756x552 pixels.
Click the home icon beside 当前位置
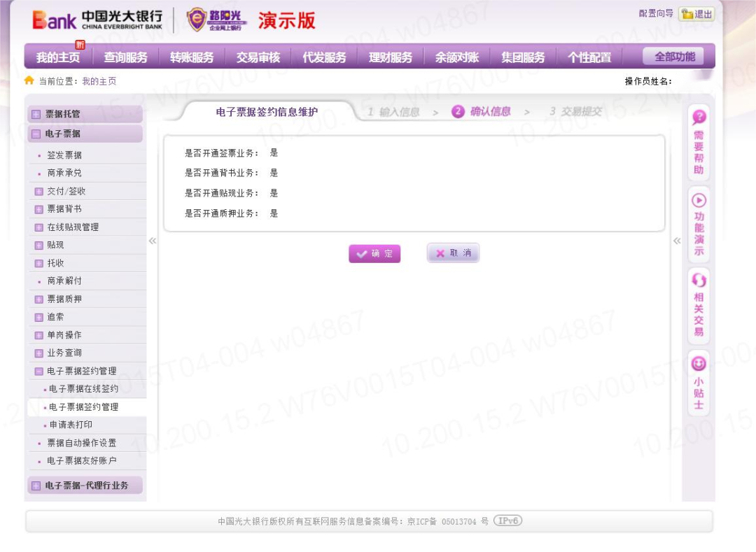point(29,80)
